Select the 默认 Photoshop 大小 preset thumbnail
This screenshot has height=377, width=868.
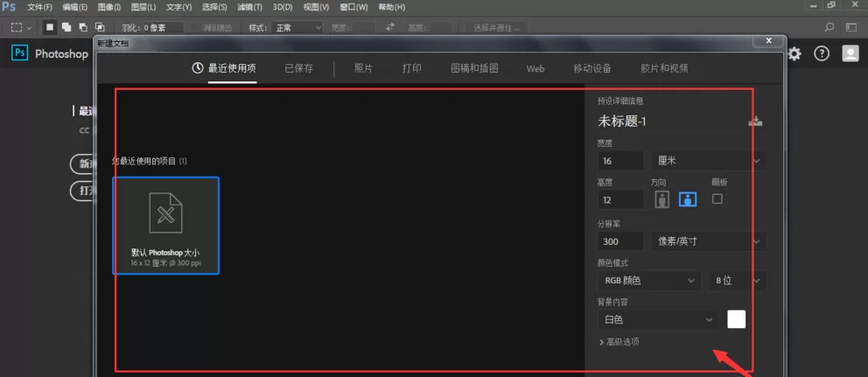tap(166, 226)
